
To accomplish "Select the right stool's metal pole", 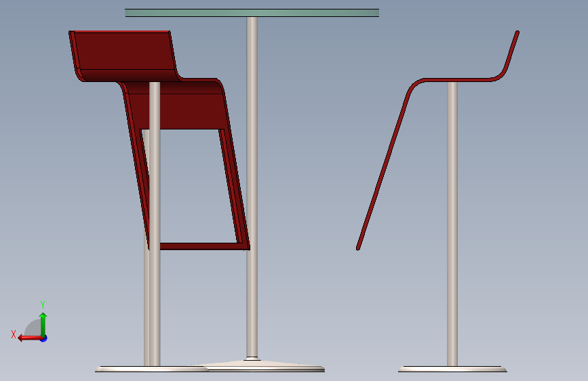I will point(452,224).
